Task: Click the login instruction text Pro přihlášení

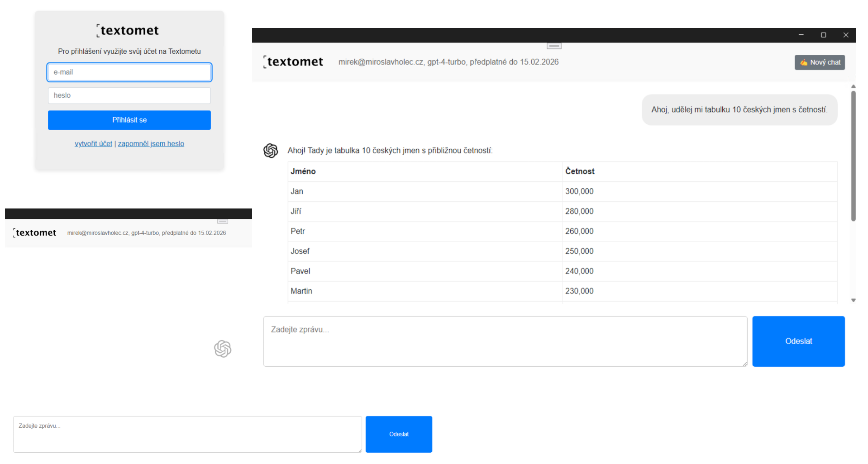Action: pyautogui.click(x=129, y=52)
